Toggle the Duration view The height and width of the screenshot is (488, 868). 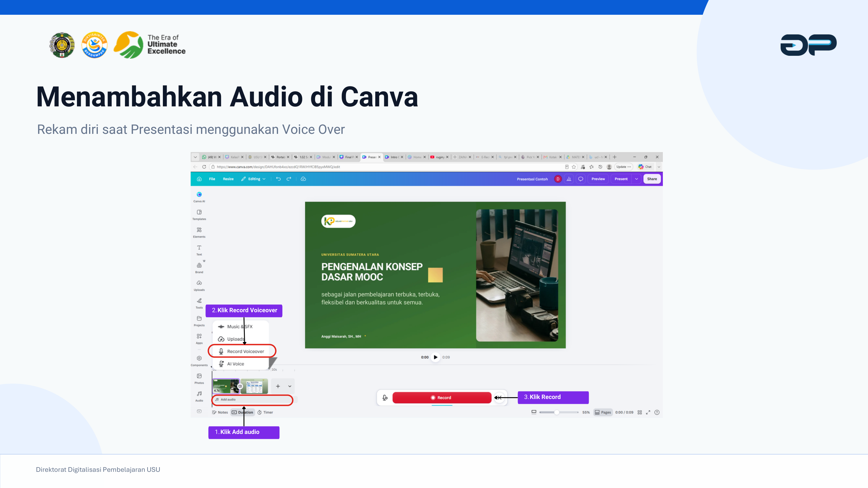click(243, 412)
